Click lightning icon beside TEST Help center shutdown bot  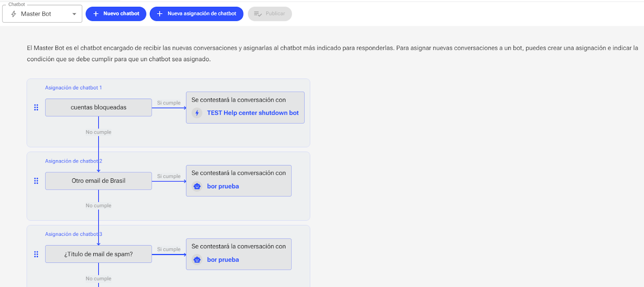[x=197, y=113]
